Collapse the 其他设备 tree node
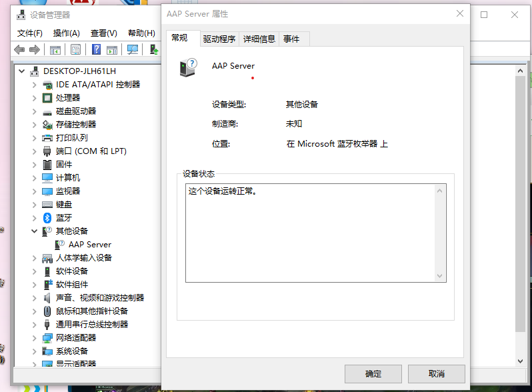 34,231
